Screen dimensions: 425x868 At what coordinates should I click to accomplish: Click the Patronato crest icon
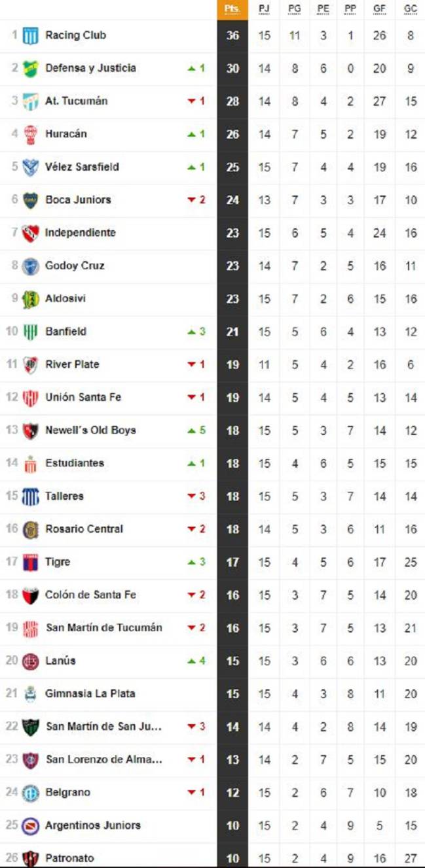click(31, 858)
